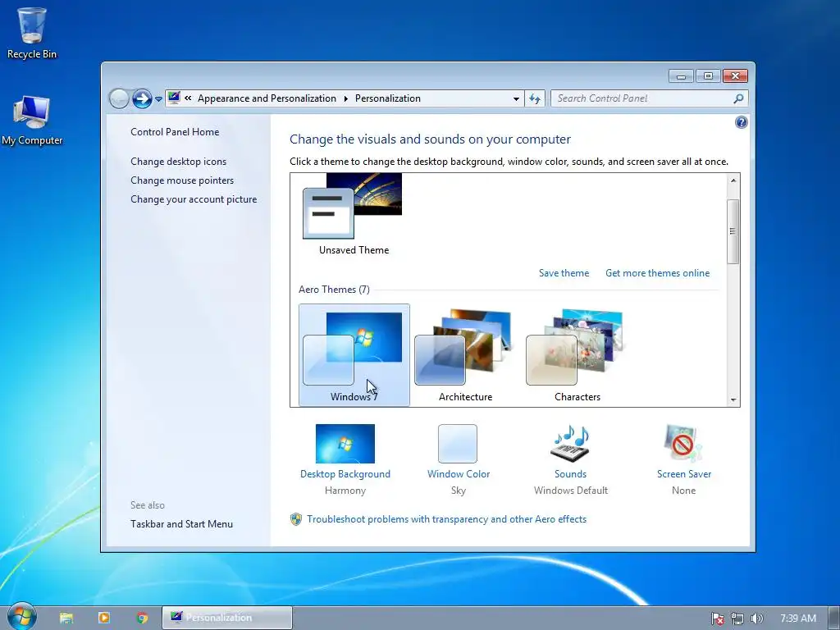The height and width of the screenshot is (630, 840).
Task: Click Get more themes online link
Action: point(657,273)
